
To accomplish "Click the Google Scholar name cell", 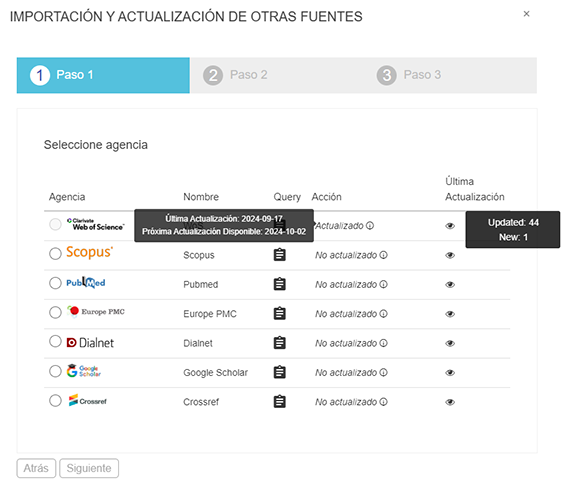I will (216, 372).
